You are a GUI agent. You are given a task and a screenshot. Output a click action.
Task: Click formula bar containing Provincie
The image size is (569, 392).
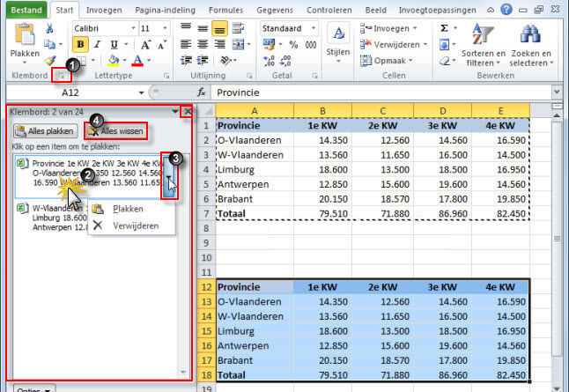(381, 92)
